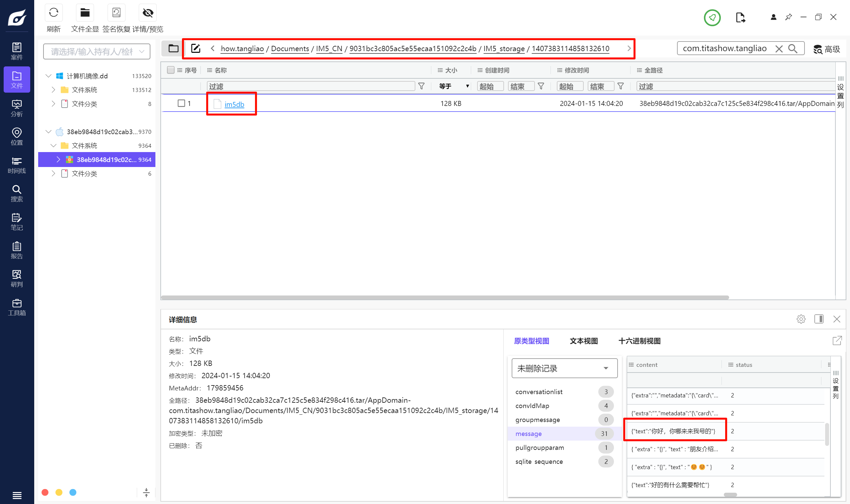Click the red color tag dot
850x504 pixels.
(45, 492)
